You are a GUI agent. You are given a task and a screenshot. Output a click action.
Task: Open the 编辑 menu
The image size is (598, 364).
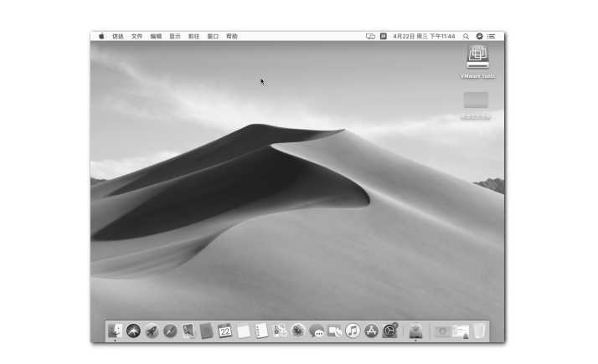point(156,36)
